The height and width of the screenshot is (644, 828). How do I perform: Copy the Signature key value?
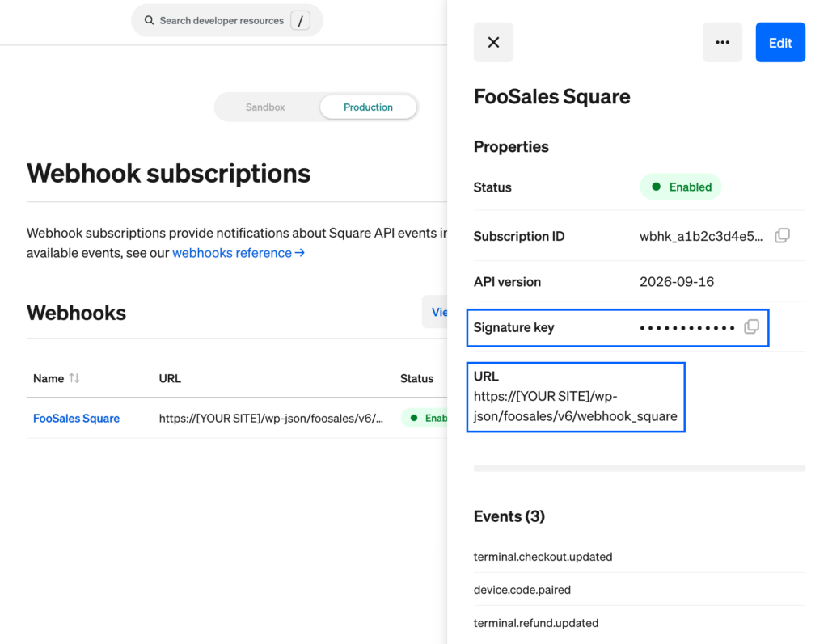pyautogui.click(x=751, y=326)
